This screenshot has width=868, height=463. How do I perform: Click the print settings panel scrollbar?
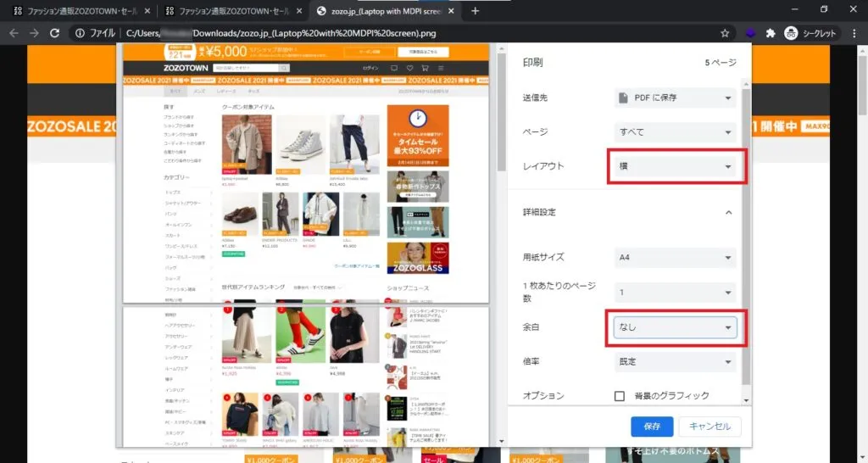click(746, 236)
